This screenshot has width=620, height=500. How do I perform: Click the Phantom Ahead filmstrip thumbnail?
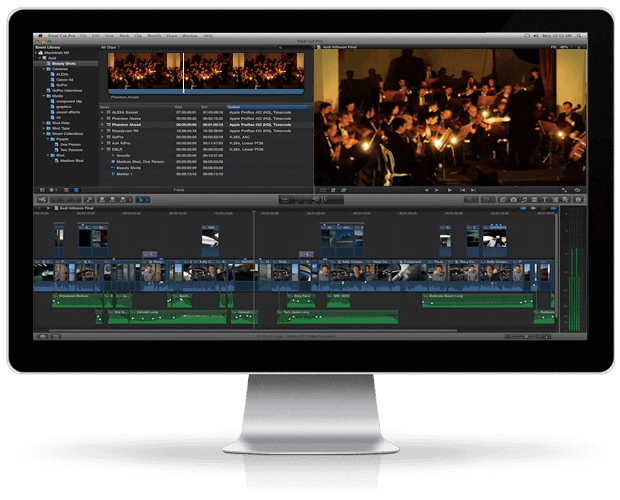206,73
